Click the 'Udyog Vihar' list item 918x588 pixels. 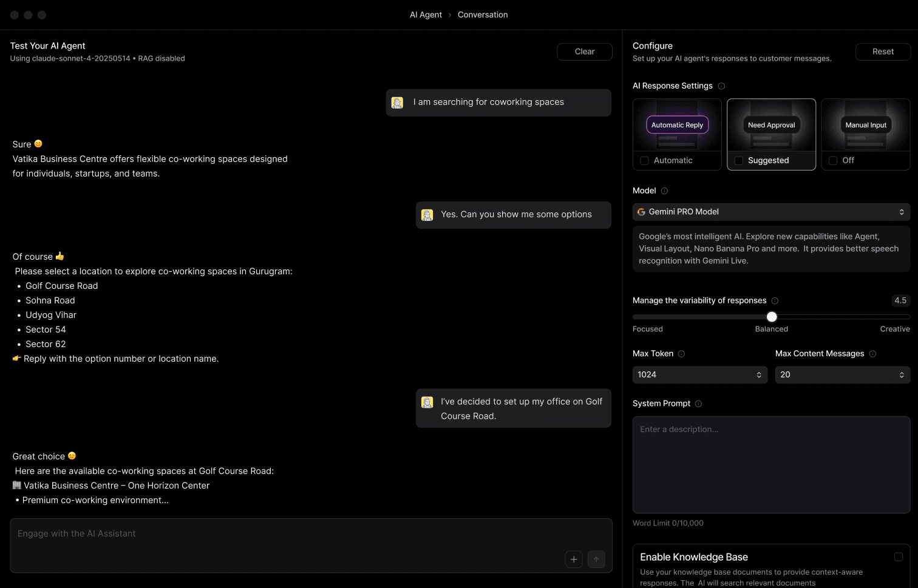(51, 315)
